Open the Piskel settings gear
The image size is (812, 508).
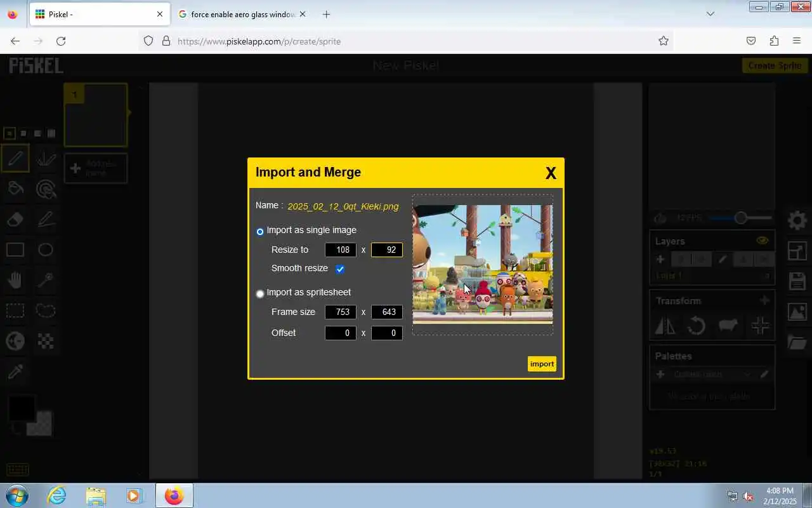(x=797, y=220)
